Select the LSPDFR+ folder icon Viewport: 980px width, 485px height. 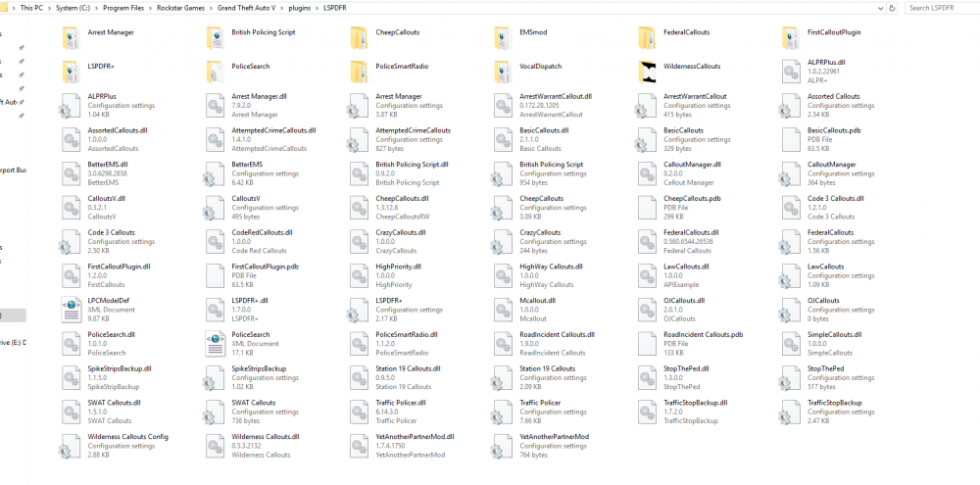coord(72,72)
